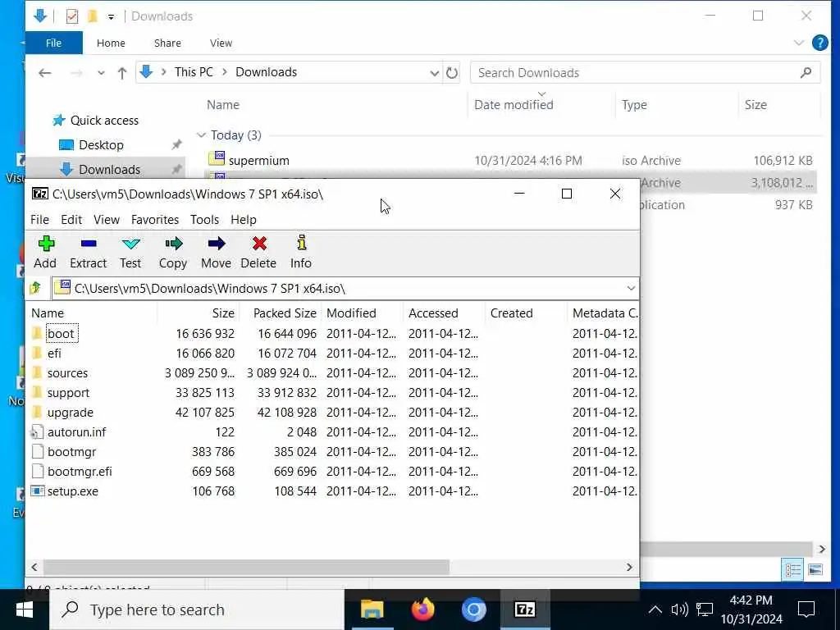This screenshot has width=840, height=630.
Task: Select the autorun.inf file
Action: [76, 432]
